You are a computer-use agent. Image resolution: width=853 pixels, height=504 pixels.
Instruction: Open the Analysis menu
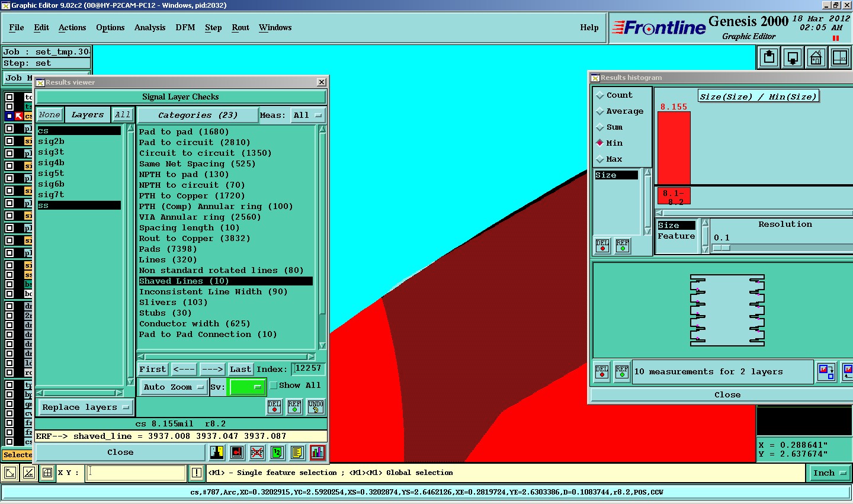point(150,28)
